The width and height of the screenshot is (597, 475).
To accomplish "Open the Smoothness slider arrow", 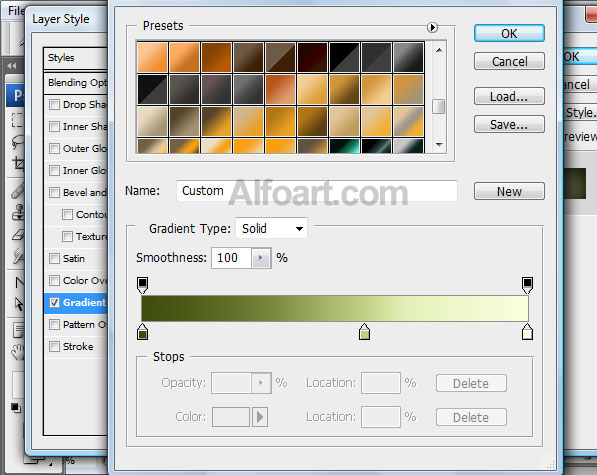I will point(261,258).
